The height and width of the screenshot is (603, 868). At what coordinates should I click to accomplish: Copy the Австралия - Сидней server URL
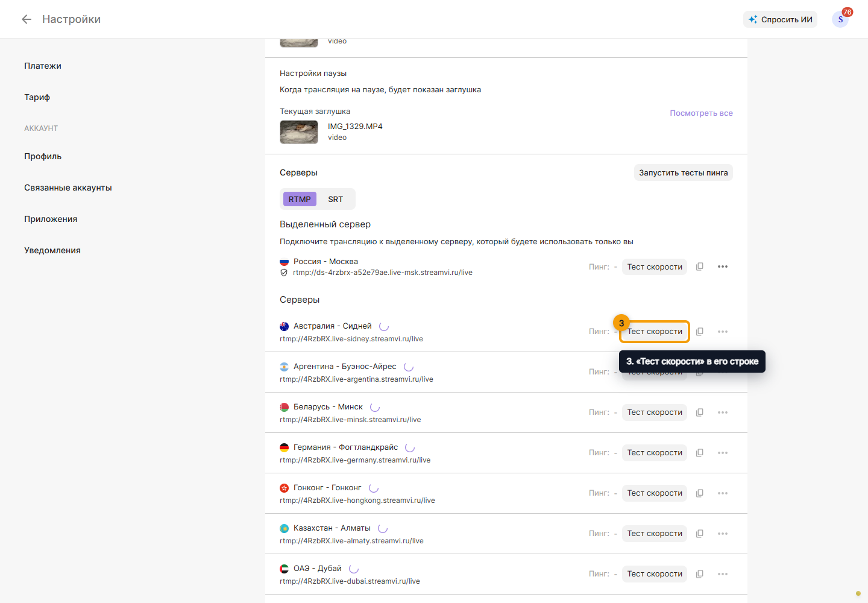tap(700, 332)
